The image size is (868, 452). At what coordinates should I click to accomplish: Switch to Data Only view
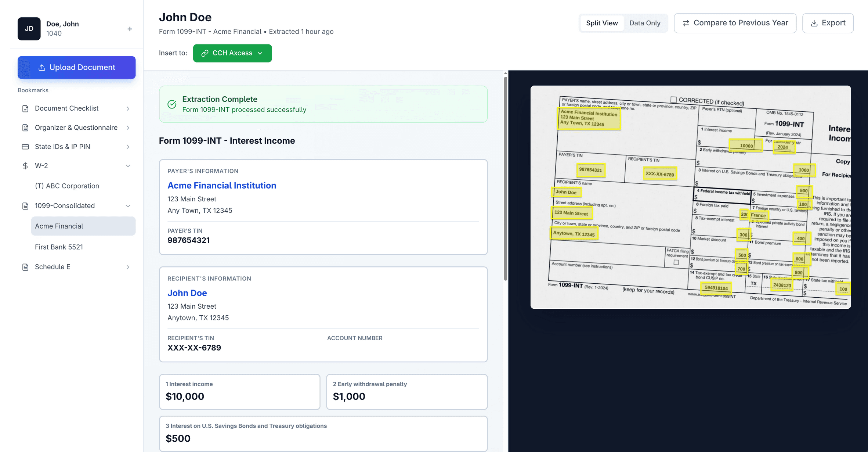click(645, 23)
